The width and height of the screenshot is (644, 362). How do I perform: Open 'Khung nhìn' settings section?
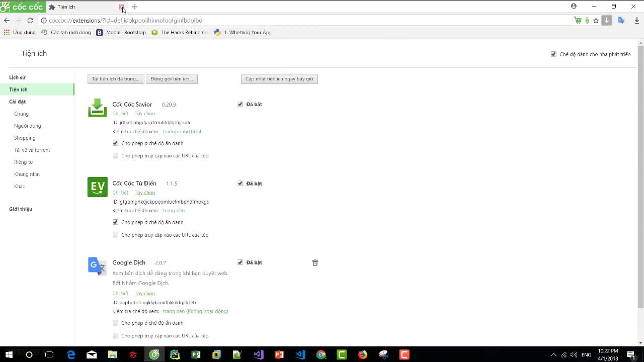coord(27,174)
